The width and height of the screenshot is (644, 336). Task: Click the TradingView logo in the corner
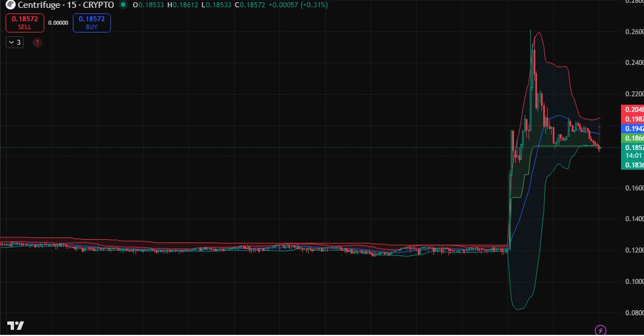15,326
